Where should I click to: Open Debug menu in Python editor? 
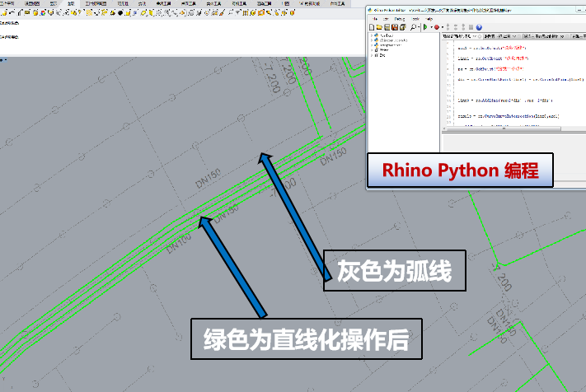pyautogui.click(x=400, y=19)
